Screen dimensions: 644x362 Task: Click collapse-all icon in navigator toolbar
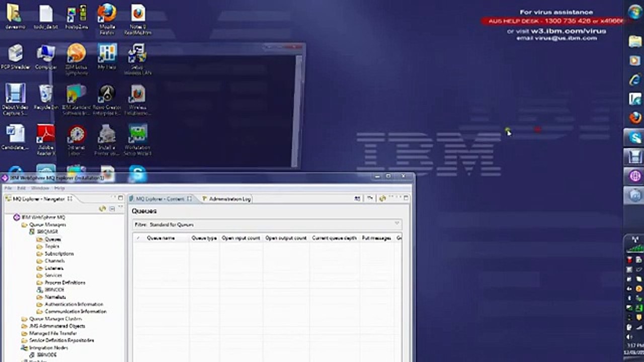[x=112, y=209]
